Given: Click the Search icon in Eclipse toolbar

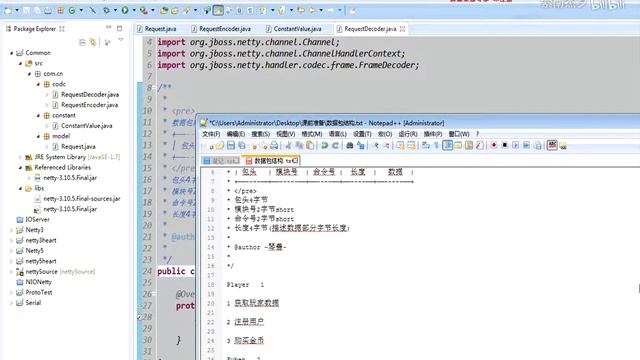Looking at the screenshot, I should tap(187, 11).
